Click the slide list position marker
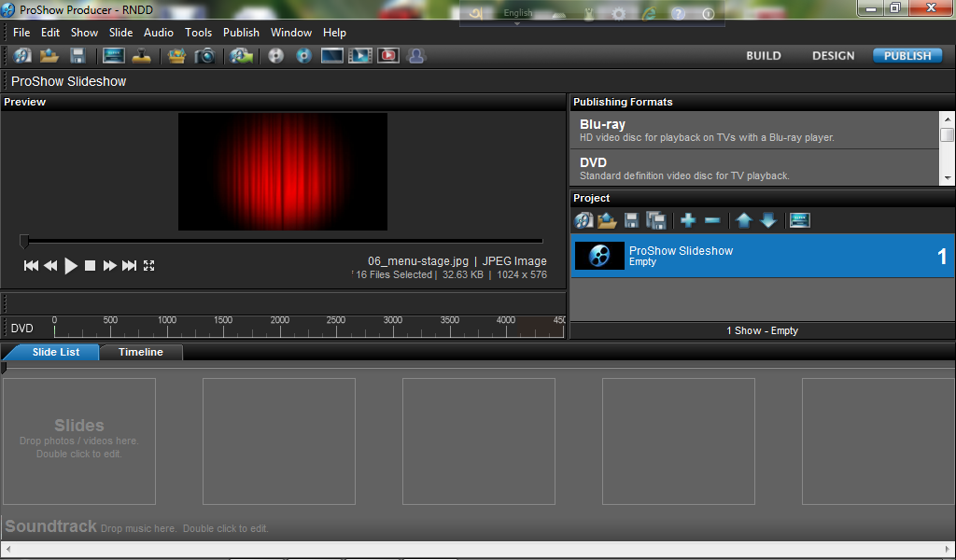 tap(4, 368)
